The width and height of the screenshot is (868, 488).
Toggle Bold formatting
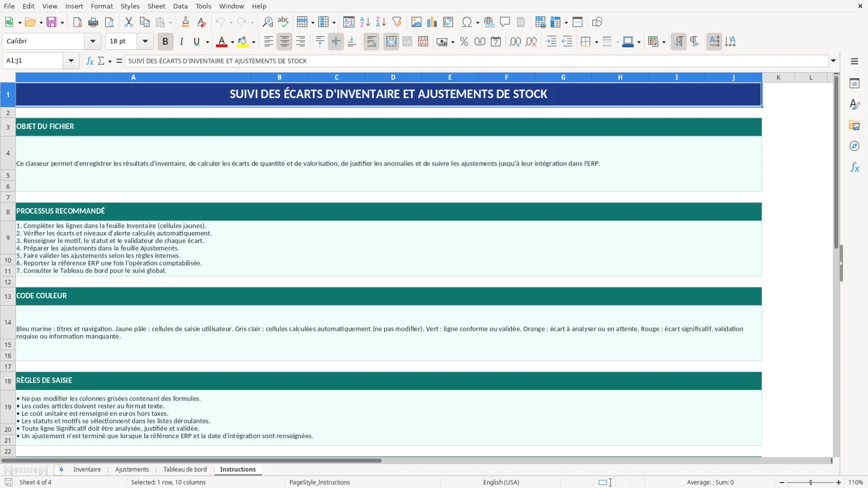point(165,42)
